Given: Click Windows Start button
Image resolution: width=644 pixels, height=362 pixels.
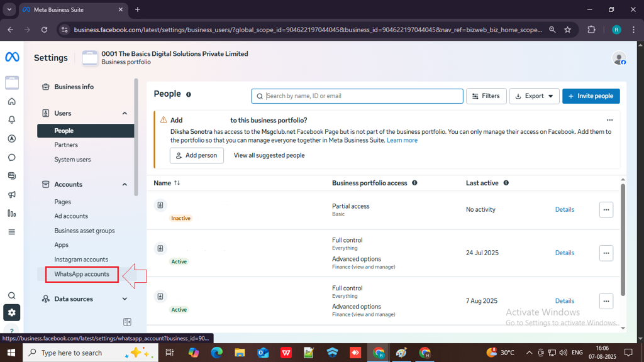Looking at the screenshot, I should pos(11,353).
